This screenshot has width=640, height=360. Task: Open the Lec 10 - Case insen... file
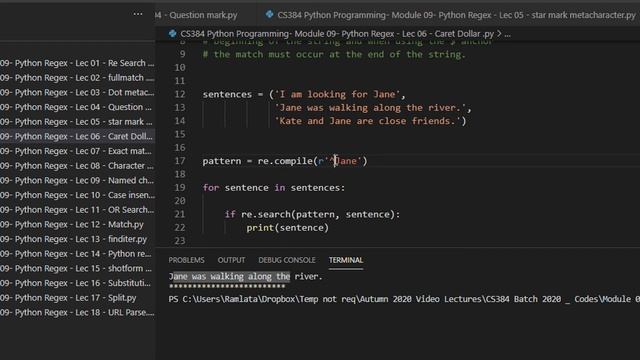[77, 196]
